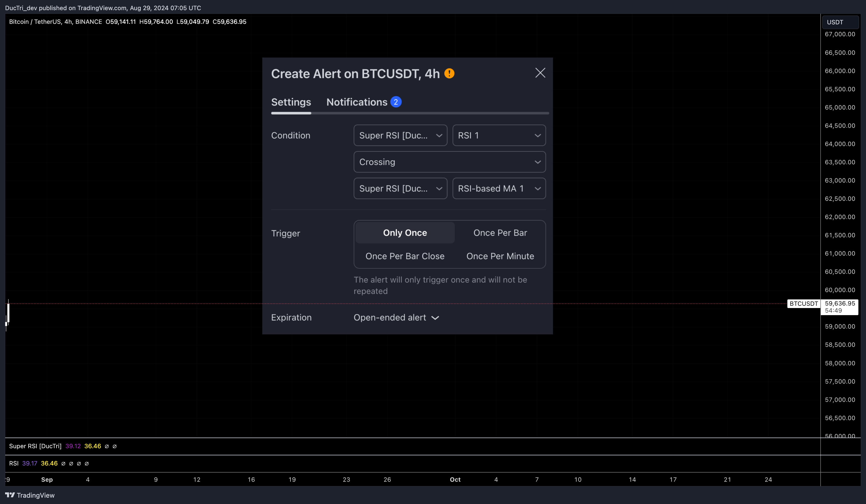Image resolution: width=866 pixels, height=504 pixels.
Task: Click the Super RSI [DucTri] indicator title
Action: pyautogui.click(x=36, y=446)
